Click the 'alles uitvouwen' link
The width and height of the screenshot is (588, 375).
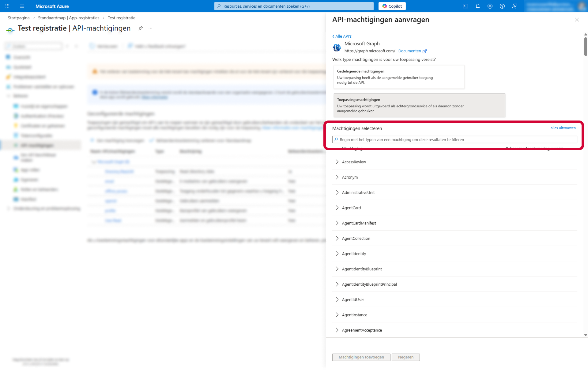(x=563, y=128)
